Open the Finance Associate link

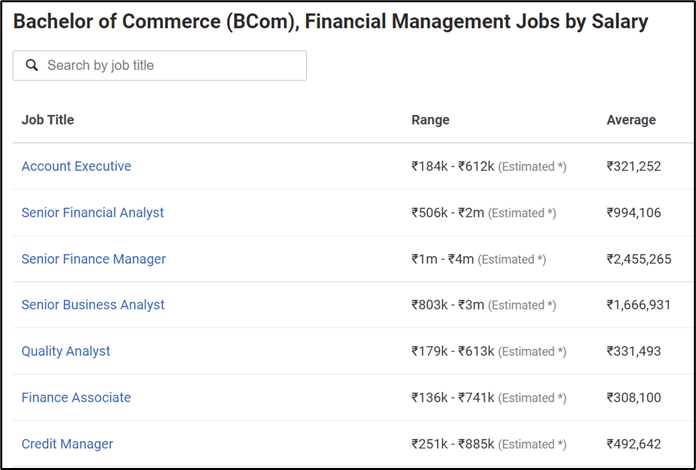76,397
